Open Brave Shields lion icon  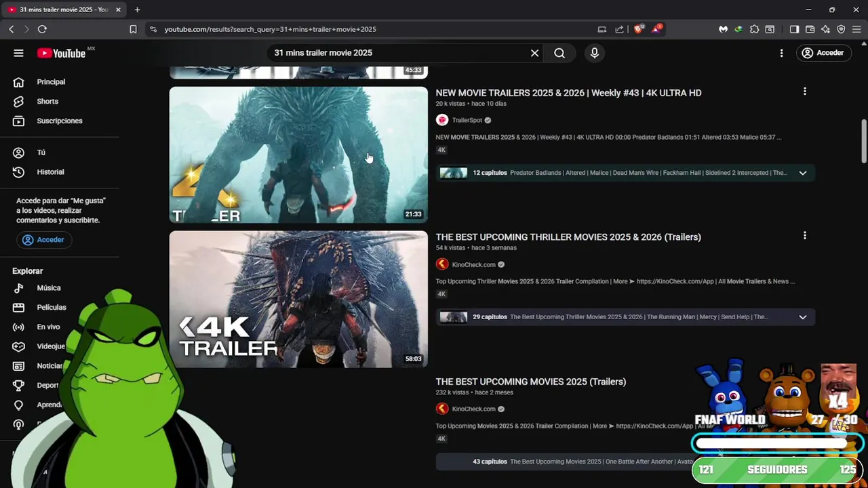coord(638,29)
